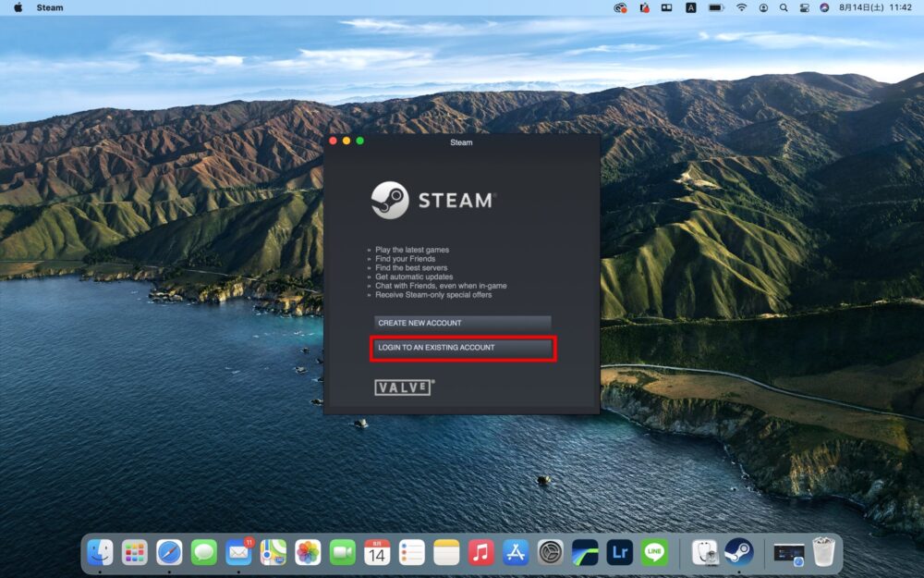Open Trash from the Dock

[x=824, y=553]
